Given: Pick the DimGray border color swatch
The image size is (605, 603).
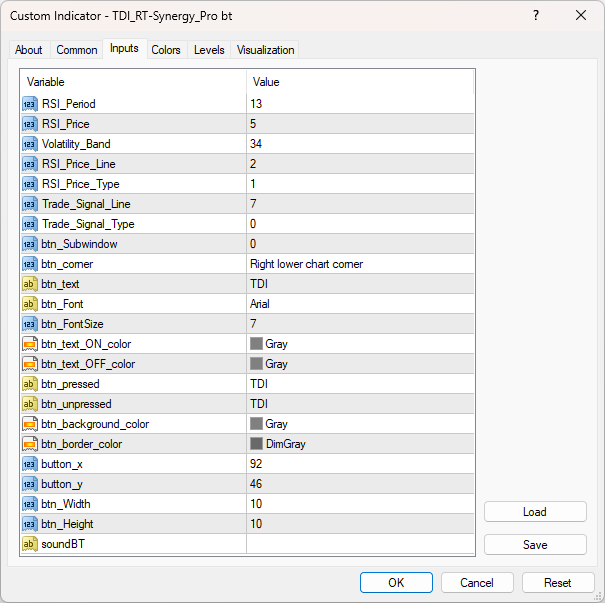Looking at the screenshot, I should click(256, 444).
